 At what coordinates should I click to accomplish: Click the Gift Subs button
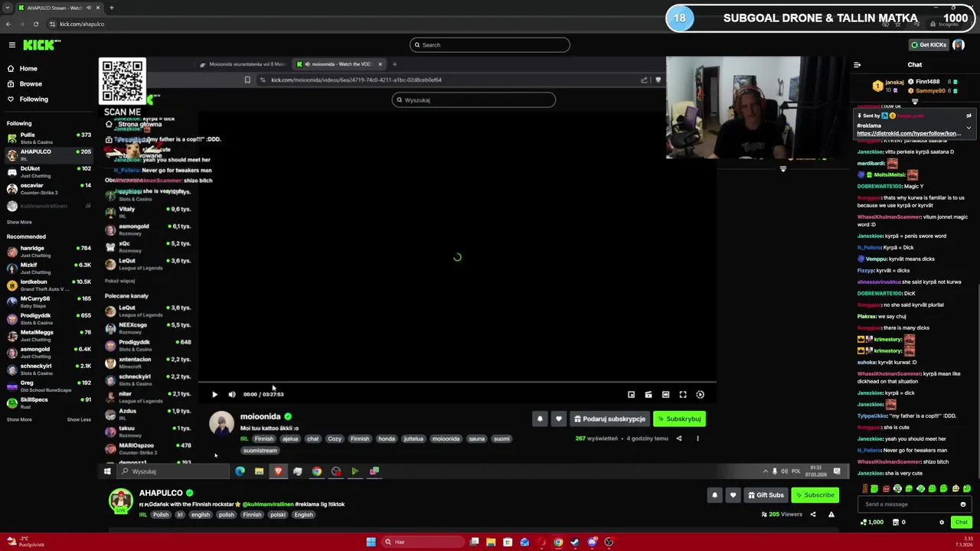point(766,495)
